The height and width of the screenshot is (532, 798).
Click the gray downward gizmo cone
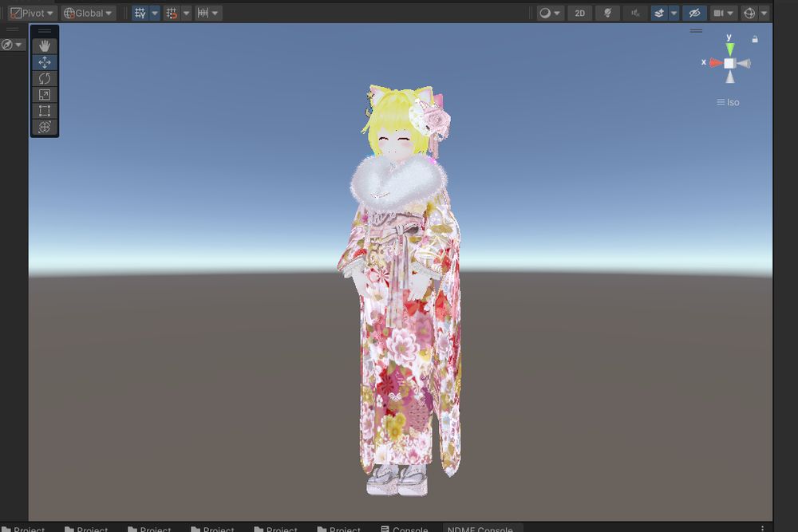pyautogui.click(x=730, y=77)
